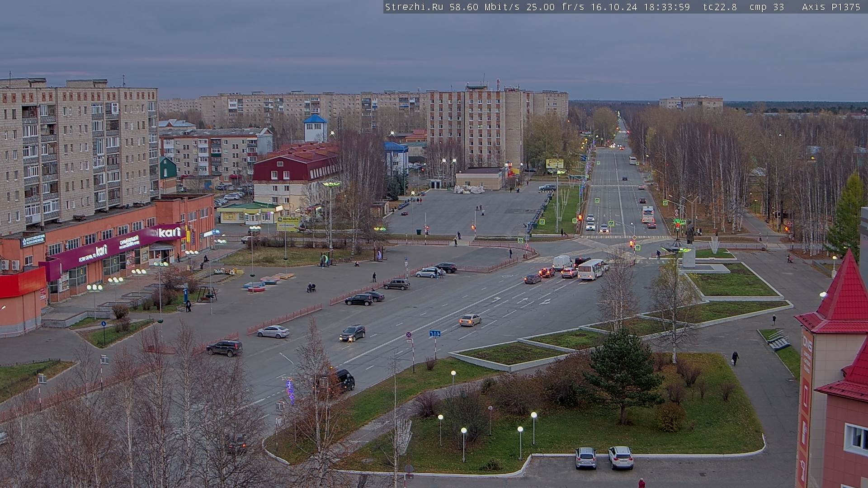This screenshot has height=488, width=868.
Task: Click the 16.10.24 date stamp
Action: pos(614,7)
